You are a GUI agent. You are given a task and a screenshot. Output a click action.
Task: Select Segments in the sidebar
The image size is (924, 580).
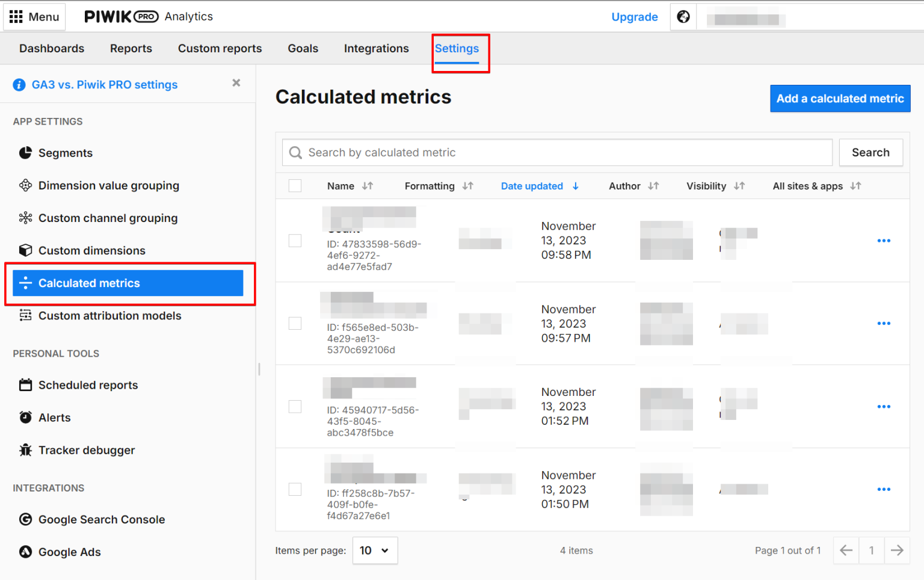point(66,153)
